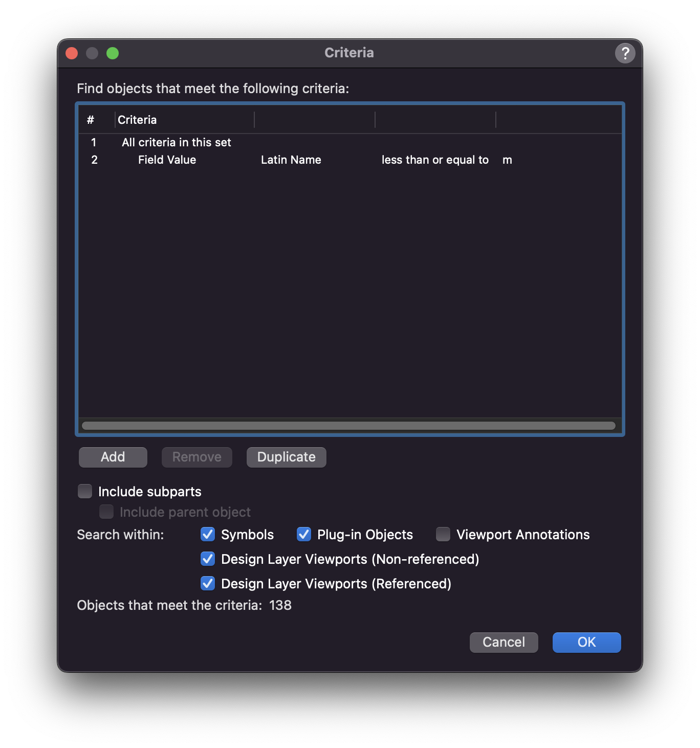Screen dimensions: 700x748
Task: Uncheck the Symbols checkbox
Action: (208, 534)
